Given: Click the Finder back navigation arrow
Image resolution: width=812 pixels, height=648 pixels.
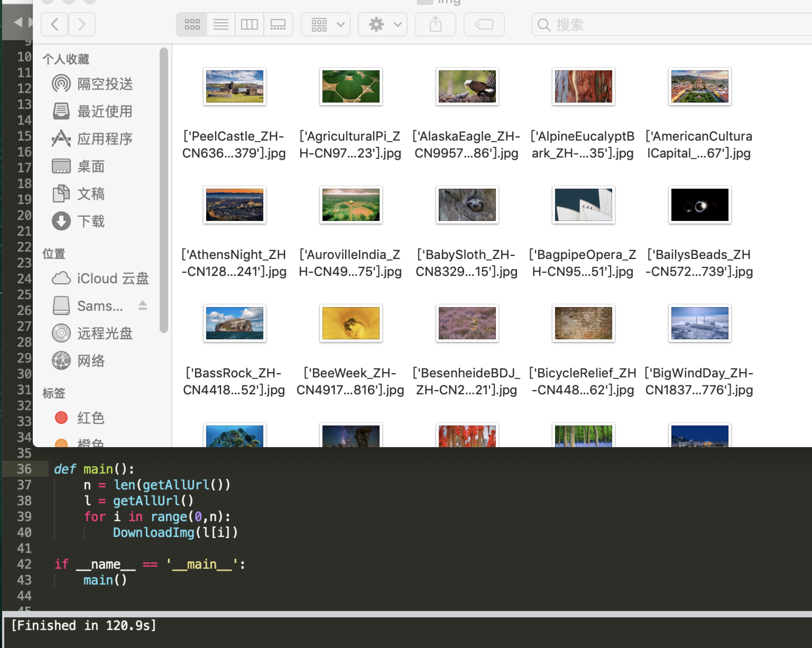Looking at the screenshot, I should [x=55, y=25].
